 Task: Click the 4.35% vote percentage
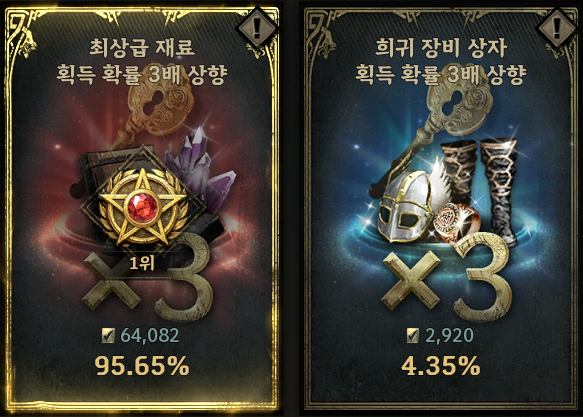pyautogui.click(x=441, y=366)
